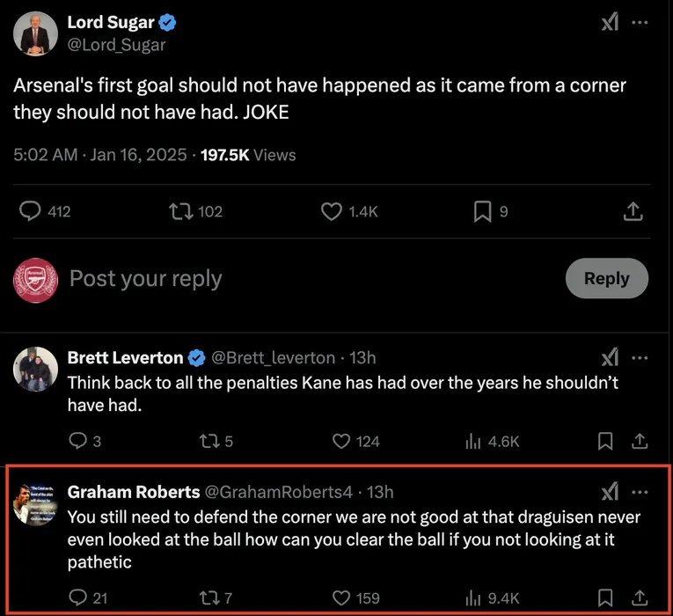Click Grok icon on Lord Sugar's post
673x616 pixels.
tap(610, 22)
